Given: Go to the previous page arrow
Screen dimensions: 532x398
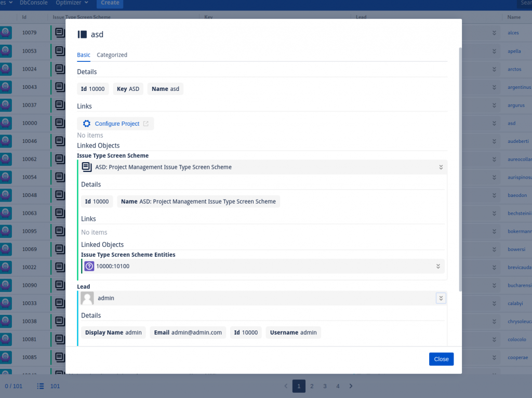Looking at the screenshot, I should 286,386.
